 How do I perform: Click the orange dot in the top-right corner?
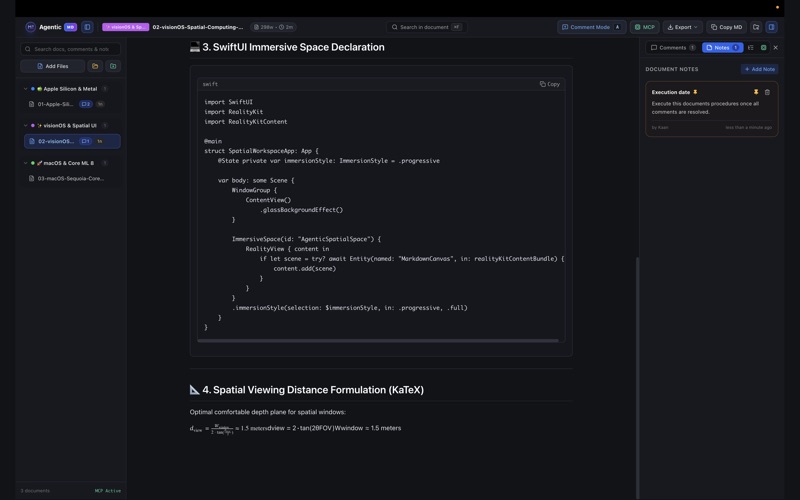click(777, 7)
